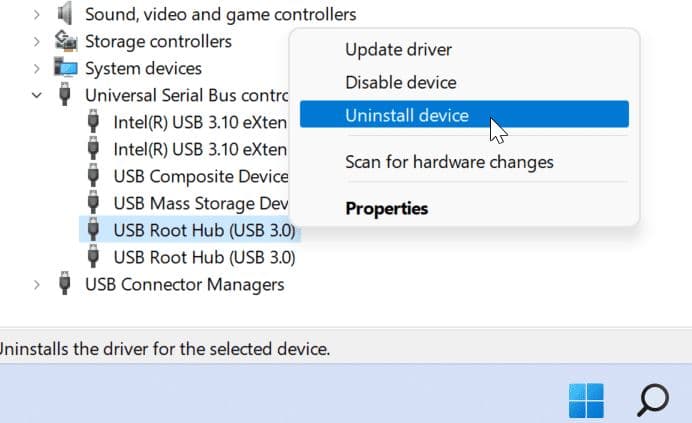Click the Universal Serial Bus controllers USB icon
The width and height of the screenshot is (692, 423).
click(x=65, y=96)
